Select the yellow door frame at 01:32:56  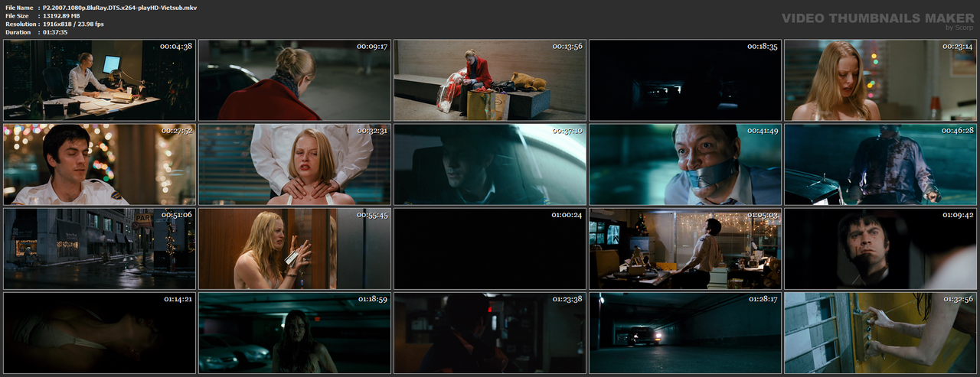point(880,333)
